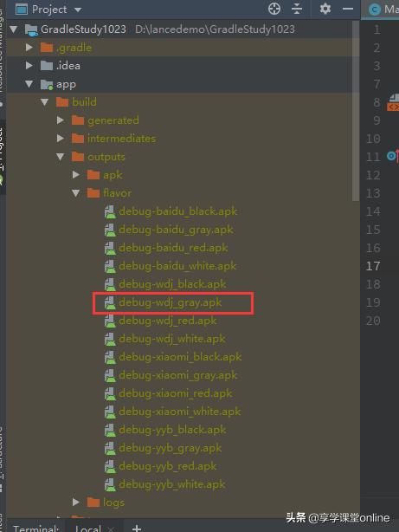Viewport: 399px width, 532px height.
Task: Select the apk folder icon
Action: (93, 175)
